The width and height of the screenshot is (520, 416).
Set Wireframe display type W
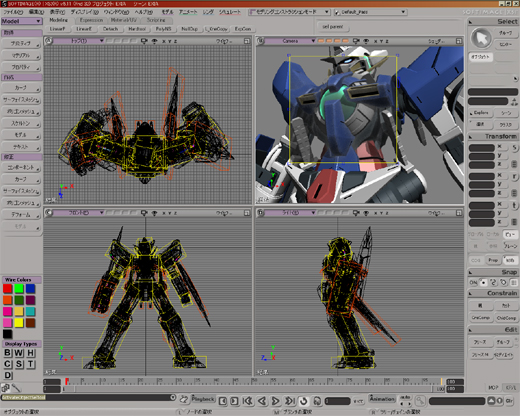pyautogui.click(x=19, y=353)
